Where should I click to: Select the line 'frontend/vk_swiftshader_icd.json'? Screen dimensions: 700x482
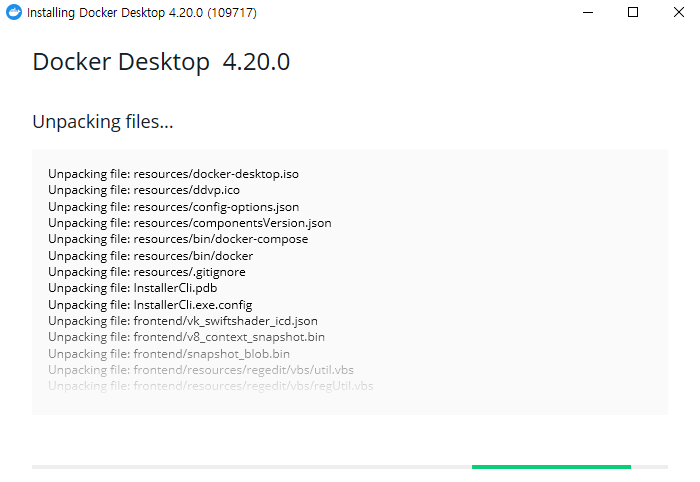tap(183, 321)
